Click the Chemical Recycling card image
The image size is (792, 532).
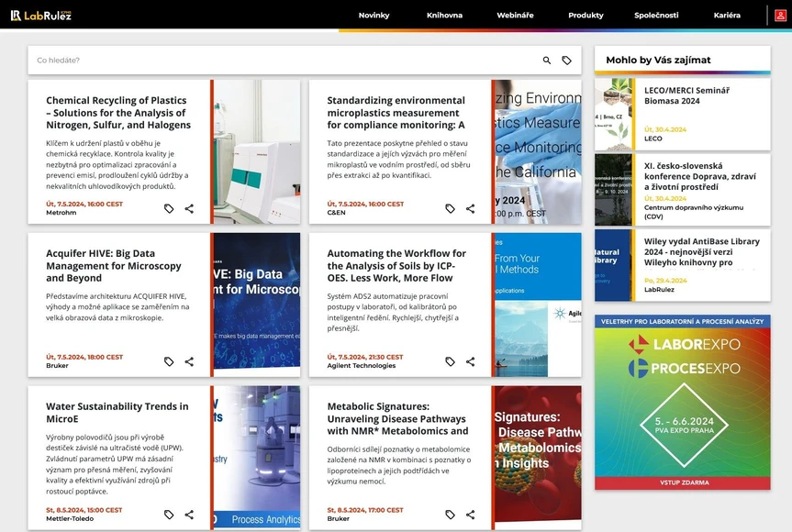coord(257,151)
